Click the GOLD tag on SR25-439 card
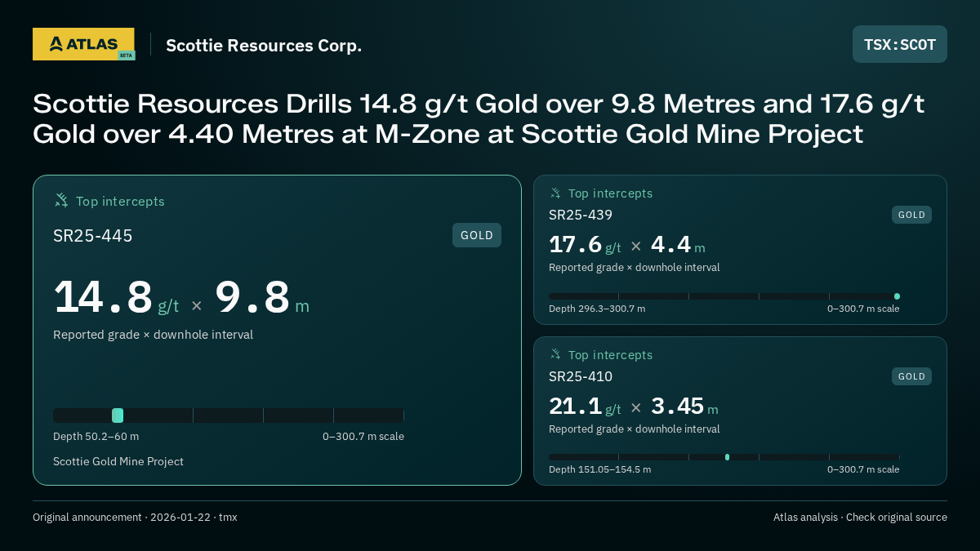Viewport: 980px width, 551px height. [911, 215]
